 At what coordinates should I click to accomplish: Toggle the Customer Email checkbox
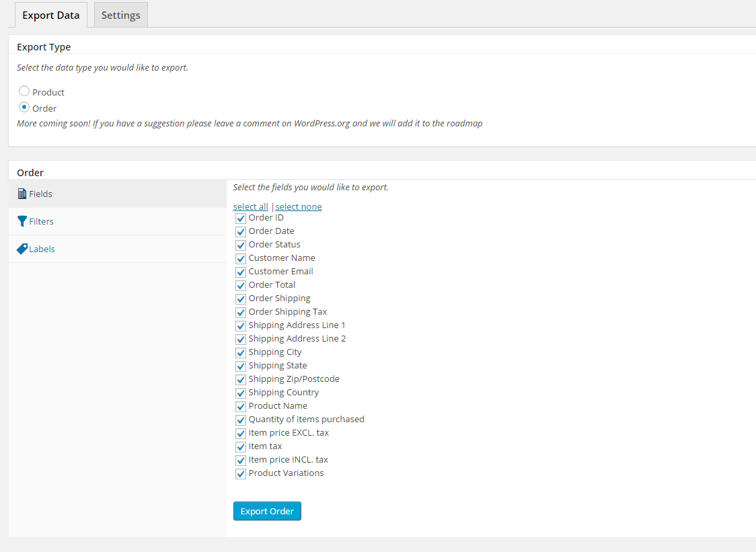pos(241,272)
